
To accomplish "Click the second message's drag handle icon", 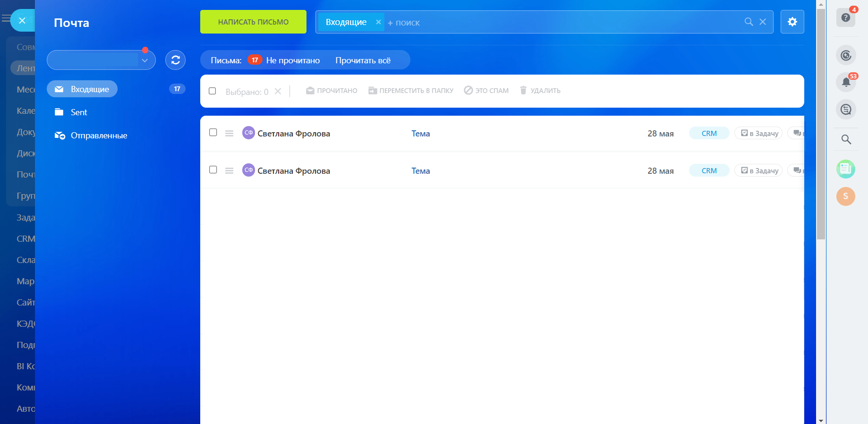I will point(229,171).
